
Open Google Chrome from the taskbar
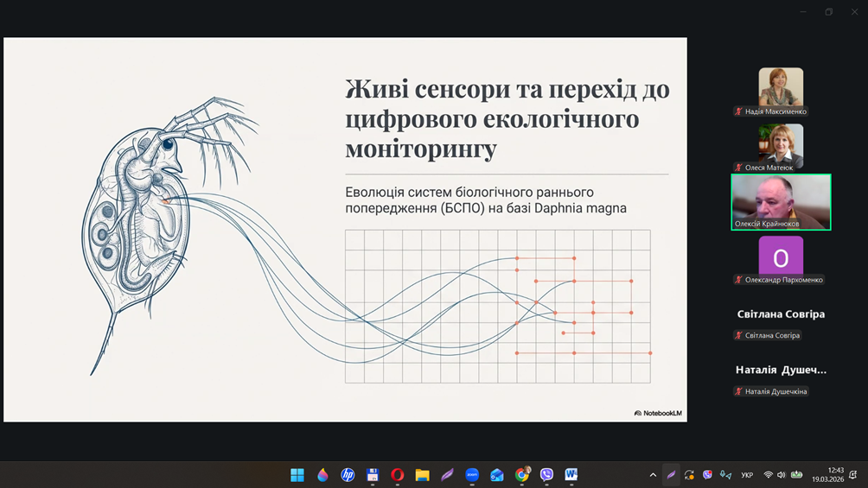(x=522, y=474)
